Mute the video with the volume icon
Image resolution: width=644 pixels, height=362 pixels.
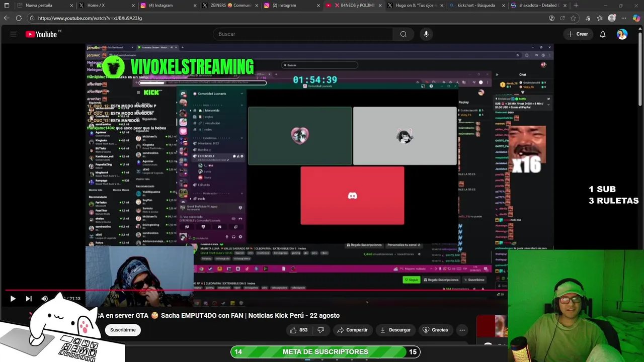tap(45, 299)
